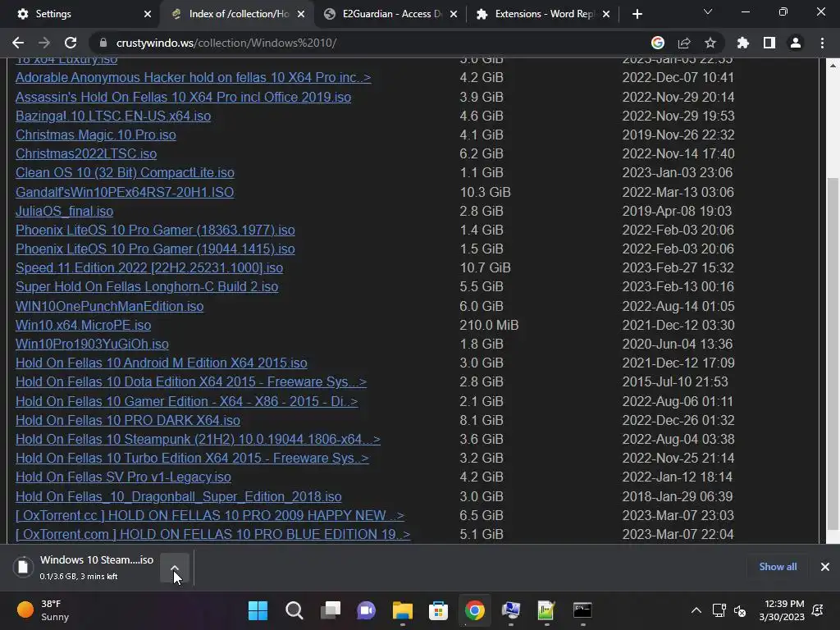Open the weather widget 38°F Sunny
The width and height of the screenshot is (840, 630).
[44, 610]
